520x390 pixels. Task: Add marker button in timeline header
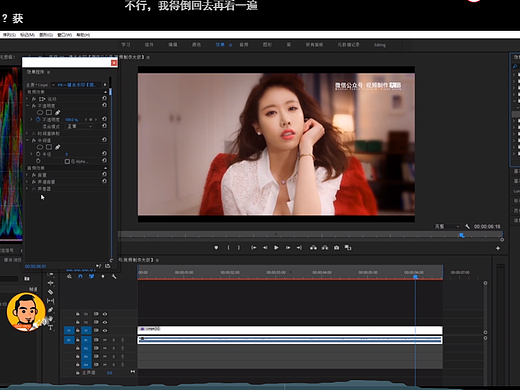(103, 276)
